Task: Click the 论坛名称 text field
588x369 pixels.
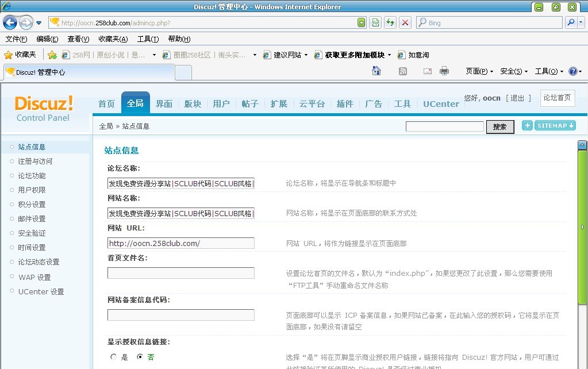Action: click(x=180, y=183)
